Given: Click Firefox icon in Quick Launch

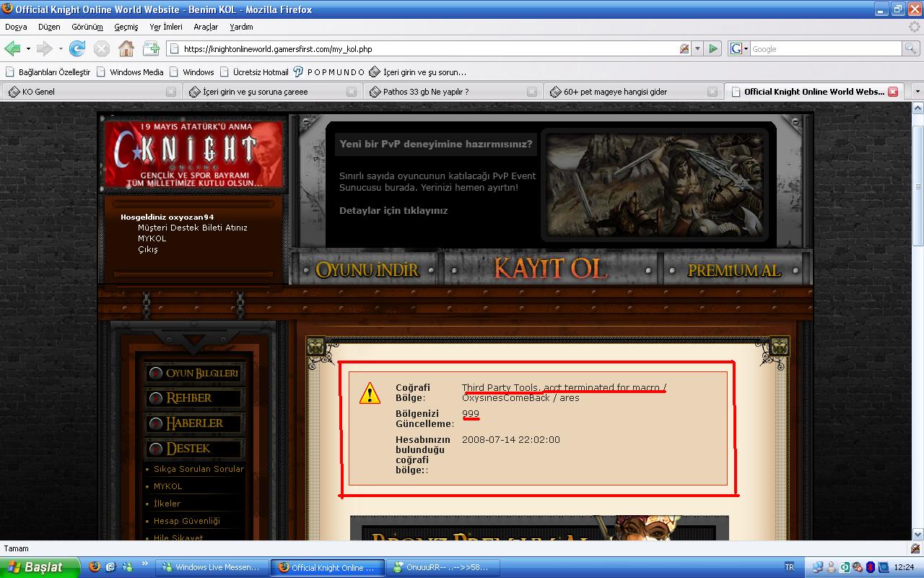Looking at the screenshot, I should [x=95, y=567].
